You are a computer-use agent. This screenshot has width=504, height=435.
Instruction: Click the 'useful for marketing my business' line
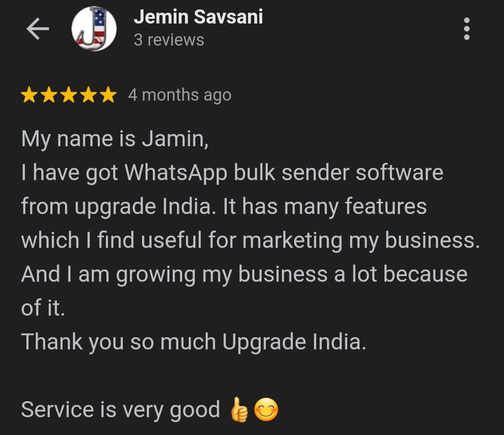click(x=251, y=240)
